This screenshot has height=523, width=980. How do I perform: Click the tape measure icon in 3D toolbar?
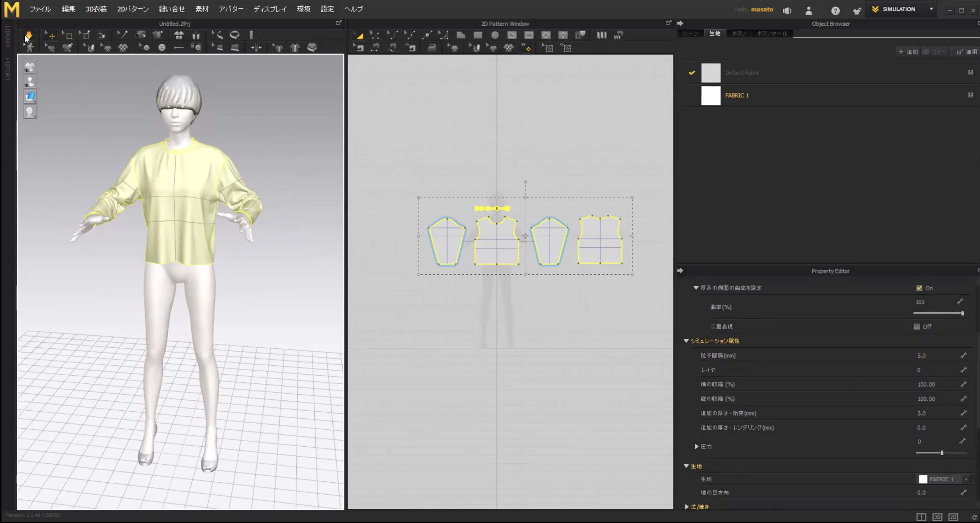coord(235,35)
